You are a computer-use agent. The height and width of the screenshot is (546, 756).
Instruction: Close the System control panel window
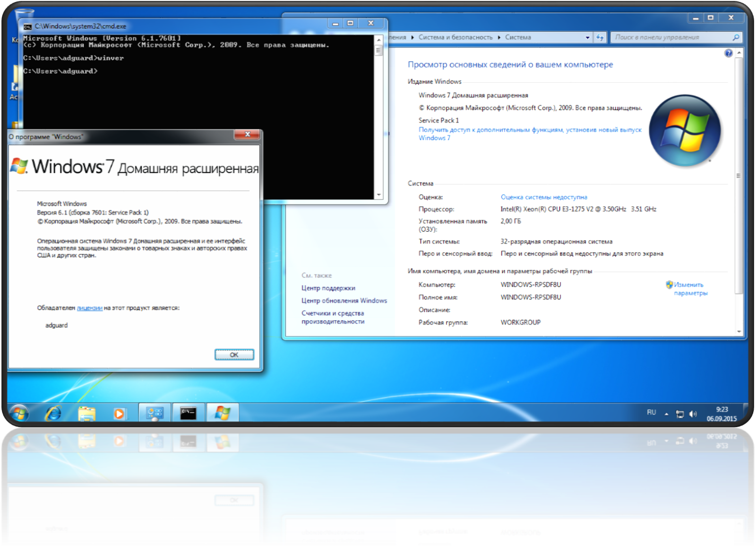(x=731, y=18)
